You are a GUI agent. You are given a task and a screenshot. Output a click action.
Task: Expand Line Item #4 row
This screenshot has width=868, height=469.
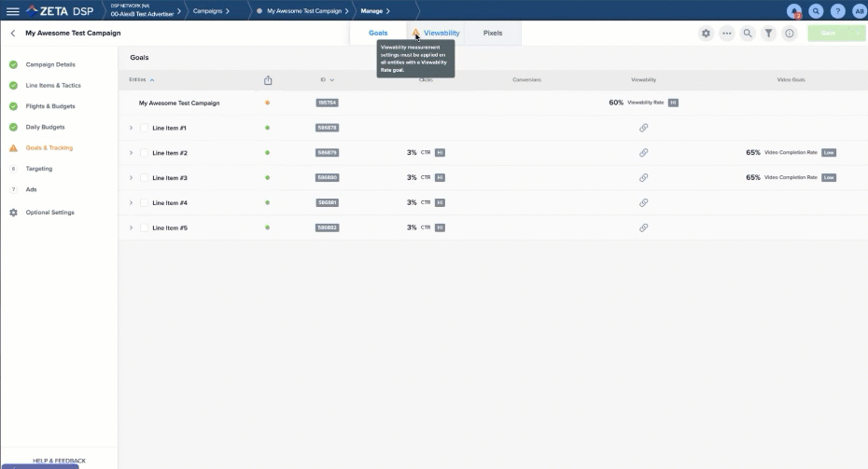click(131, 203)
